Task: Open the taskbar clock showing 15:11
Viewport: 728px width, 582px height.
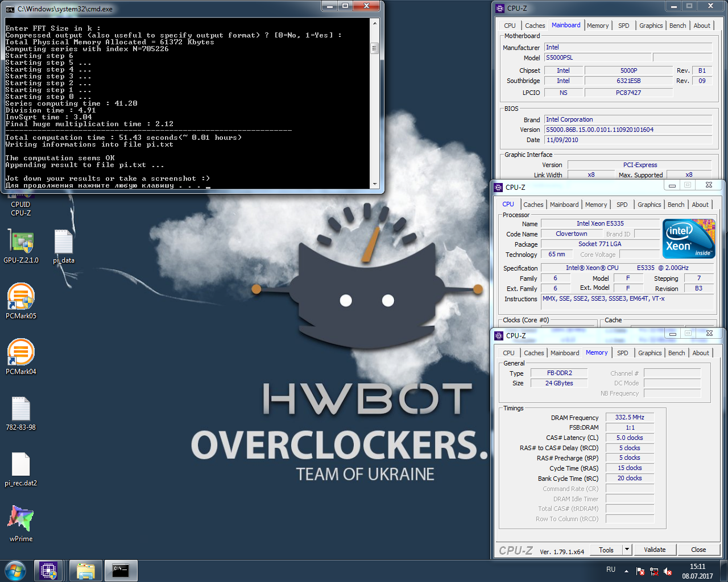Action: coord(697,571)
